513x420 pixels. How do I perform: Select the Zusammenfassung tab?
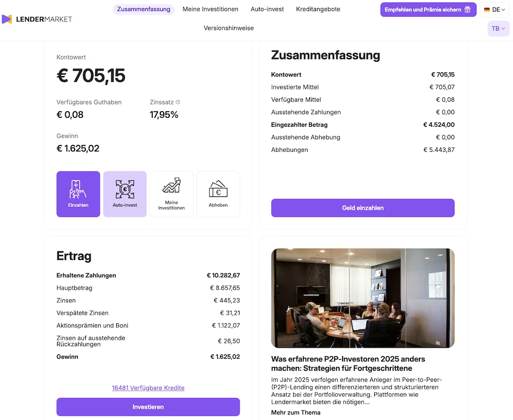pos(143,9)
